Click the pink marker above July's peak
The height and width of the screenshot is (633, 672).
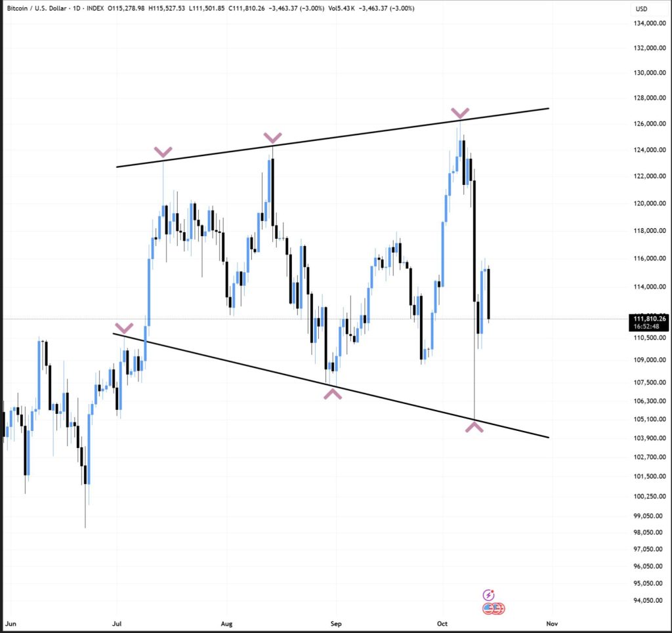(x=163, y=153)
